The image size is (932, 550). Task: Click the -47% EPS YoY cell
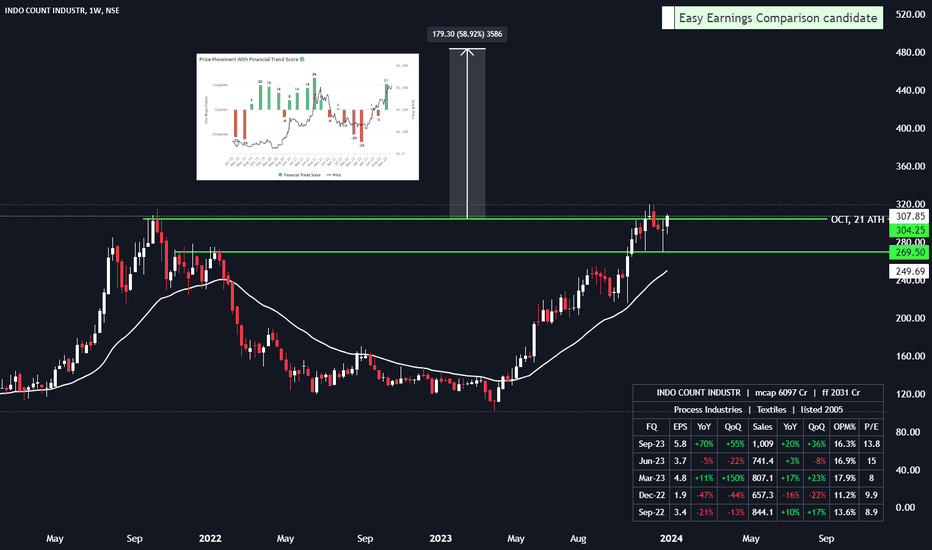(704, 495)
